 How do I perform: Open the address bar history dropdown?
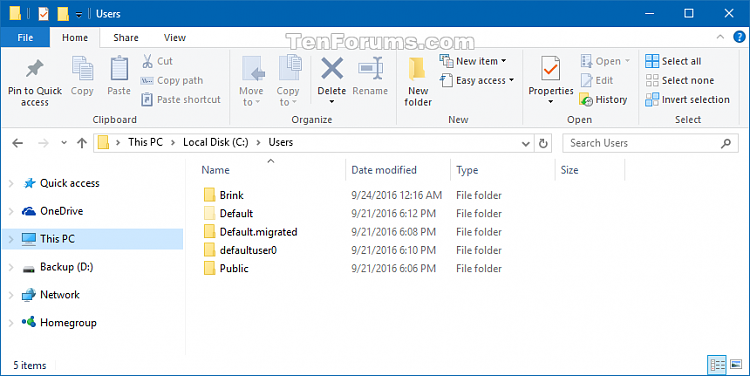(x=526, y=143)
